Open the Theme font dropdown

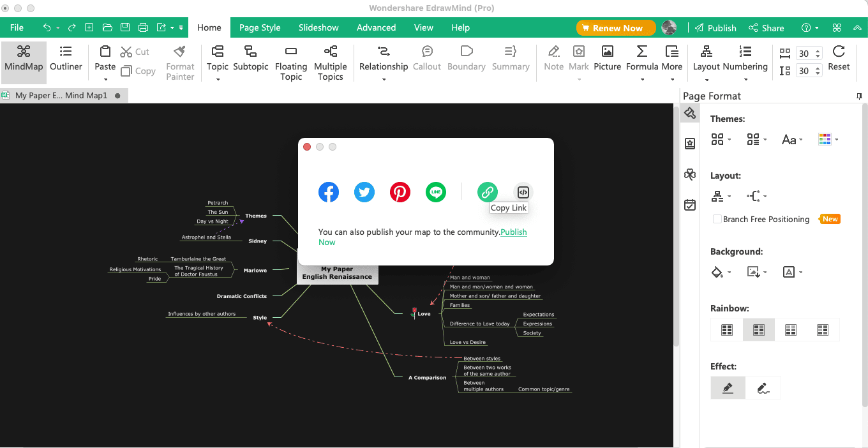pyautogui.click(x=792, y=139)
